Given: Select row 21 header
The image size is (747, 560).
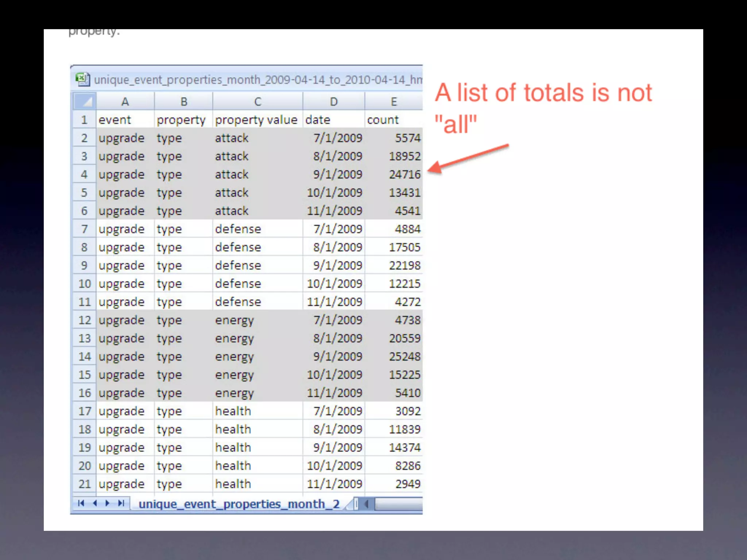Looking at the screenshot, I should click(x=84, y=484).
